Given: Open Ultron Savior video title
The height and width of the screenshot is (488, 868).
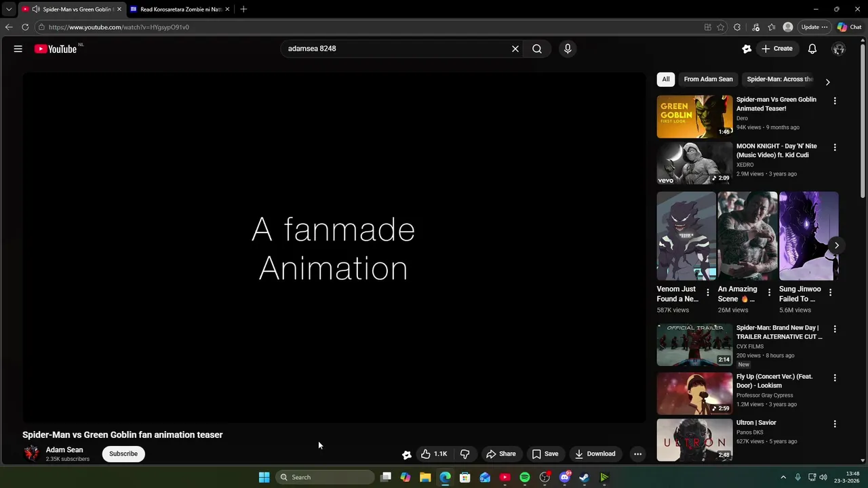Looking at the screenshot, I should (756, 423).
